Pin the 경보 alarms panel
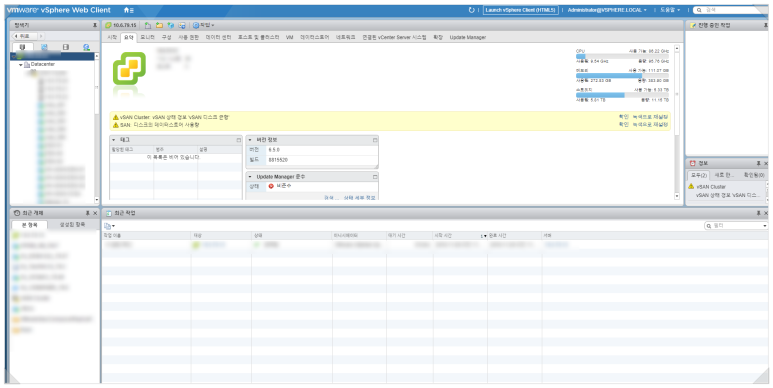The image size is (773, 388). [x=759, y=163]
